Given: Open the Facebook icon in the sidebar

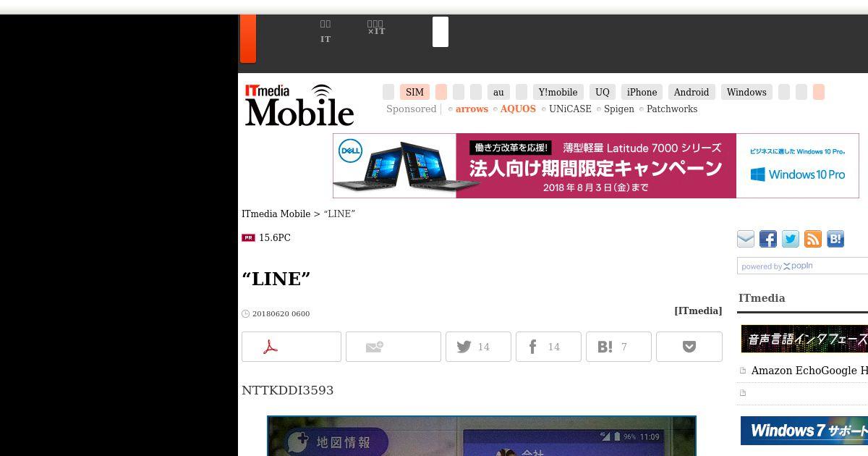Looking at the screenshot, I should (768, 239).
